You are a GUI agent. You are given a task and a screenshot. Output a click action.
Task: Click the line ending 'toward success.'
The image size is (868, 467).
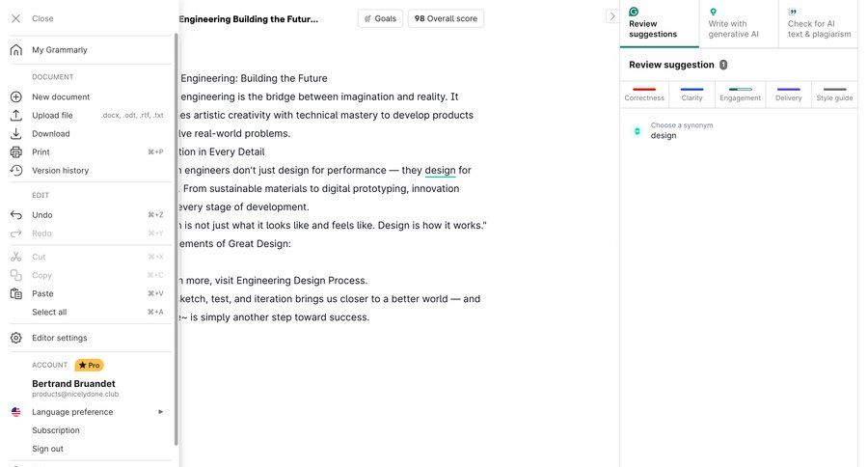(x=274, y=317)
